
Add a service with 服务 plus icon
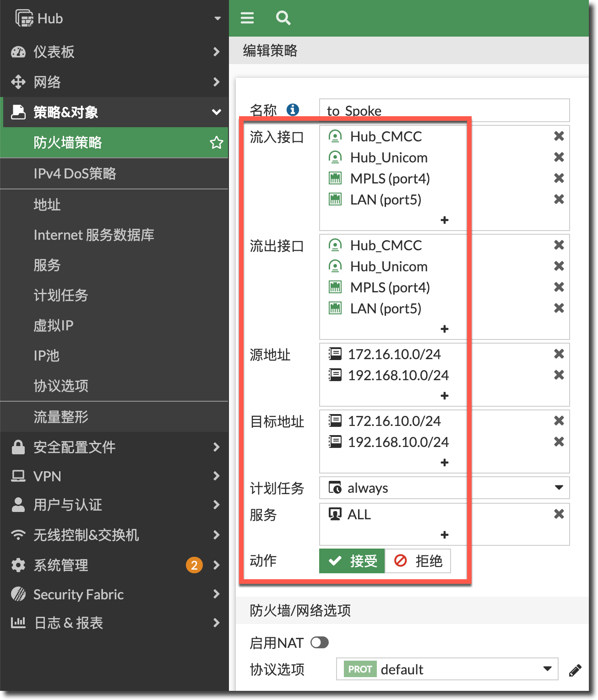444,535
